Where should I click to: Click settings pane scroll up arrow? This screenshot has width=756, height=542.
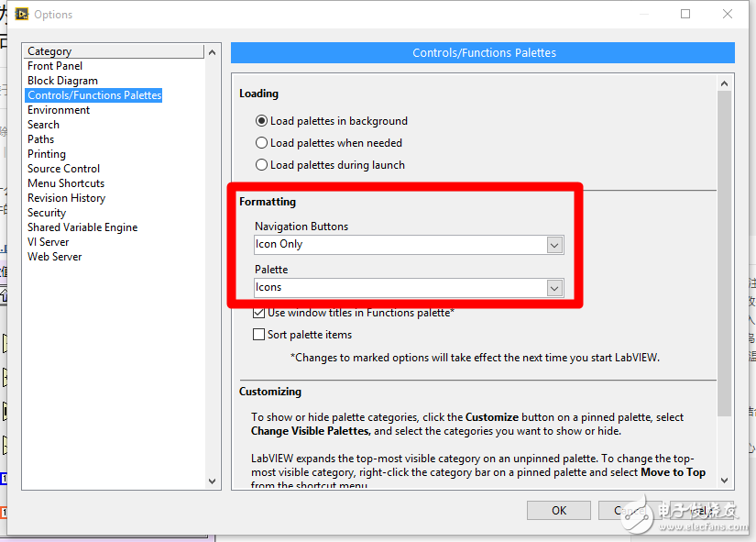click(x=724, y=84)
